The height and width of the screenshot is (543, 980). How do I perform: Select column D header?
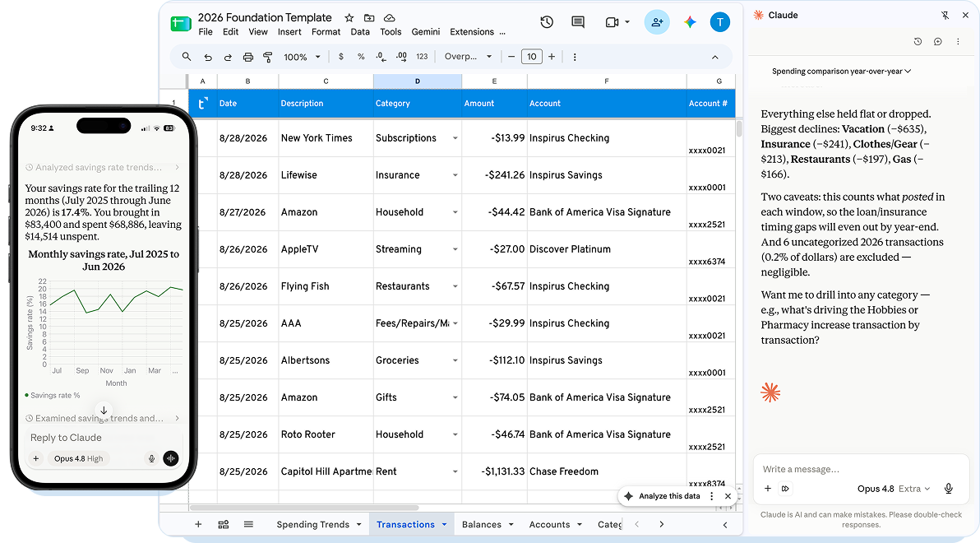coord(418,81)
